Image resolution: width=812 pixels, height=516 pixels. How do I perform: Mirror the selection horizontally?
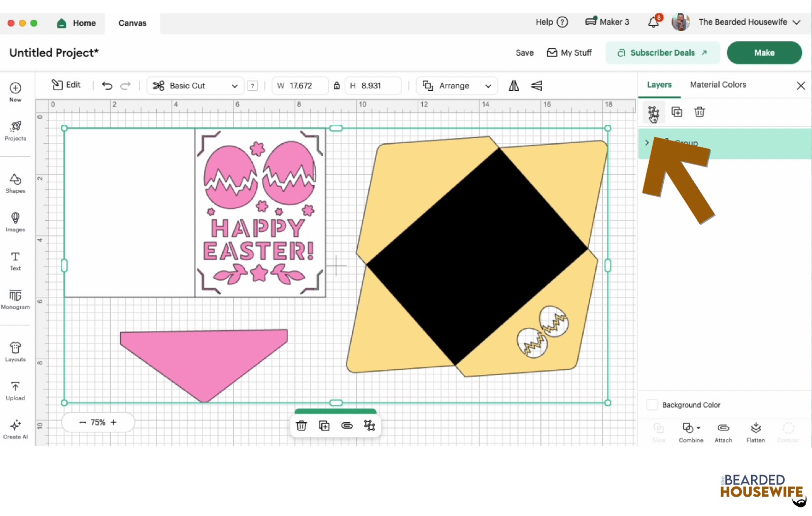[x=513, y=86]
